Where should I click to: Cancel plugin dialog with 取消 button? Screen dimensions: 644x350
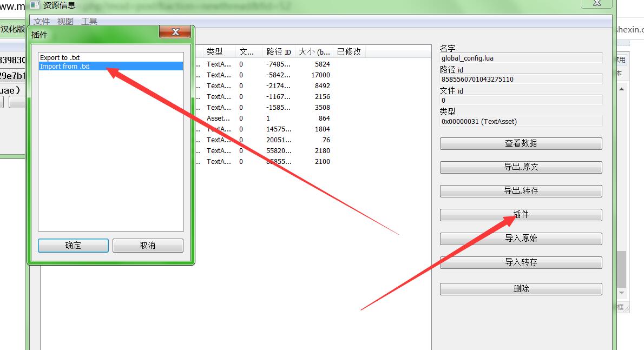148,246
